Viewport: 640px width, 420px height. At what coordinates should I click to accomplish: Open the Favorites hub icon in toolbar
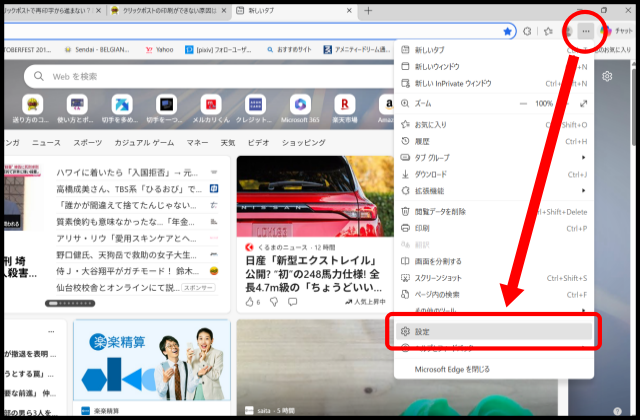click(x=548, y=31)
